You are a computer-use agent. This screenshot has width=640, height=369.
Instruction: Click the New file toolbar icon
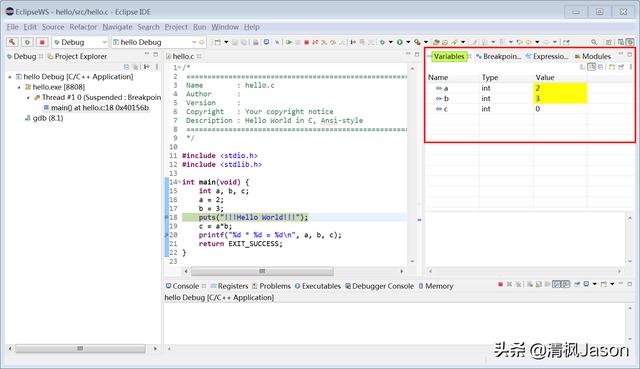coord(218,42)
